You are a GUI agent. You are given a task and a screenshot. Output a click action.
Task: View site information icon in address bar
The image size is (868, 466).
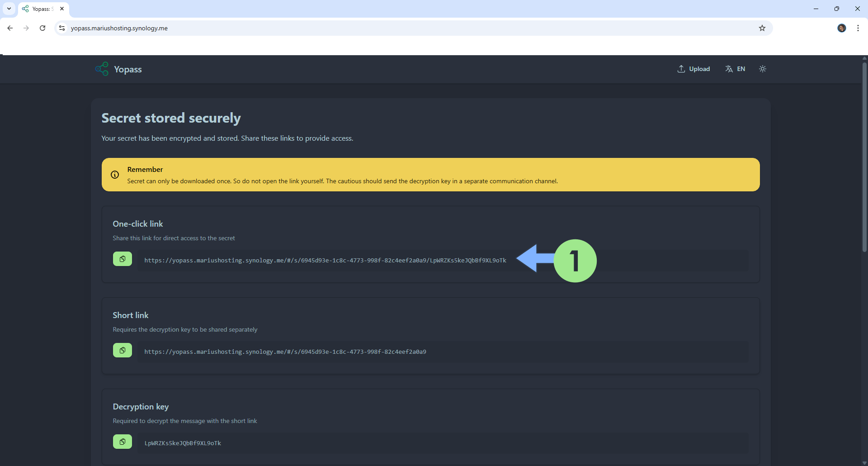pyautogui.click(x=62, y=28)
